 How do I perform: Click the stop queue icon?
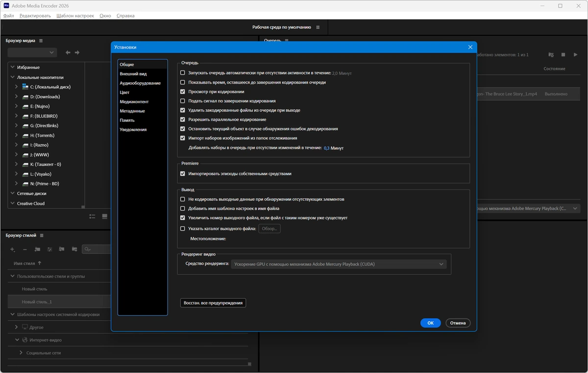coord(563,55)
